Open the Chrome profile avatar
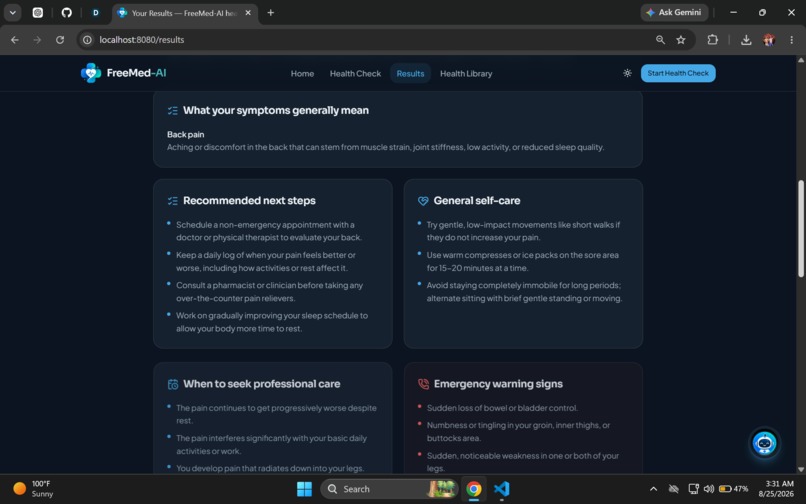806x504 pixels. (769, 40)
